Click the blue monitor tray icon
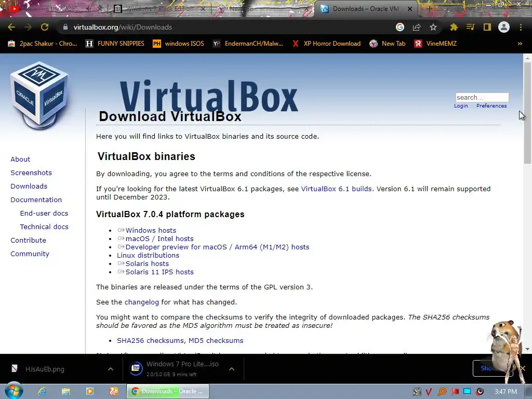 pos(467,391)
